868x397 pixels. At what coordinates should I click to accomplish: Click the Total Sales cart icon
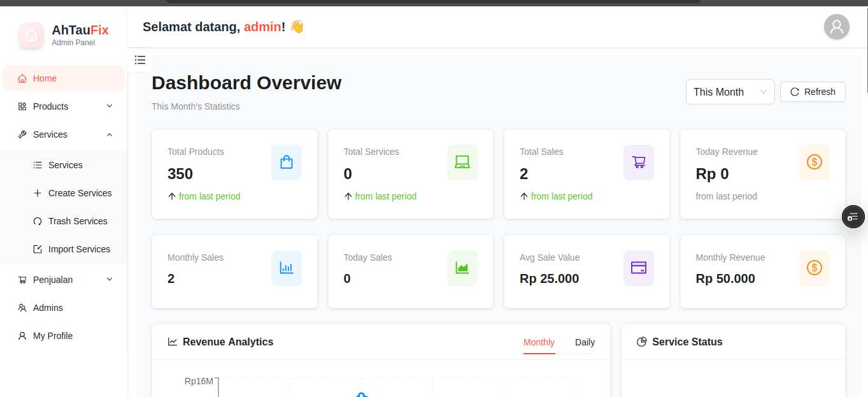coord(639,162)
